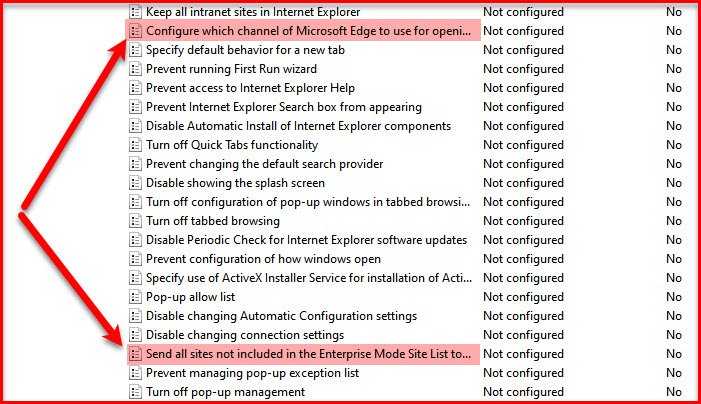The width and height of the screenshot is (701, 404).
Task: Click icon next to 'Pop-up allow list'
Action: 135,297
